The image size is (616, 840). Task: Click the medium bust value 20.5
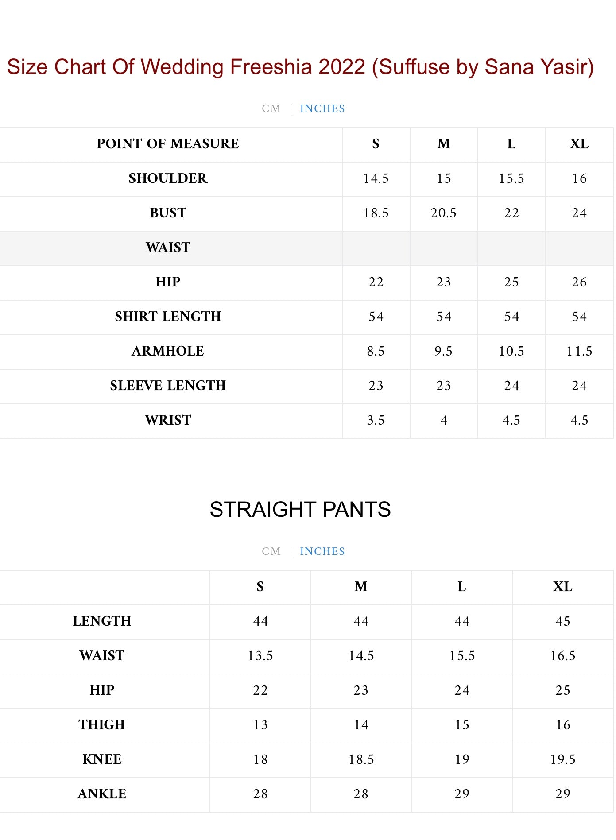click(443, 213)
